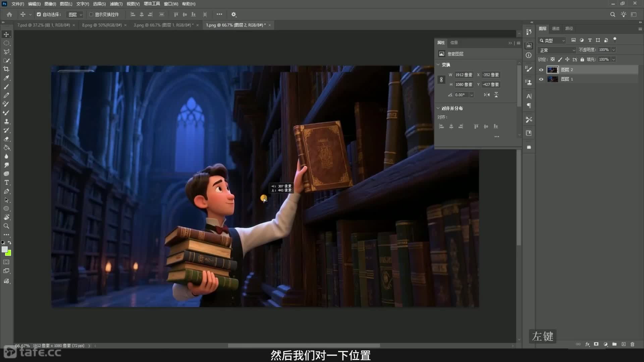This screenshot has height=362, width=644.
Task: Click the green background color swatch
Action: click(x=9, y=253)
